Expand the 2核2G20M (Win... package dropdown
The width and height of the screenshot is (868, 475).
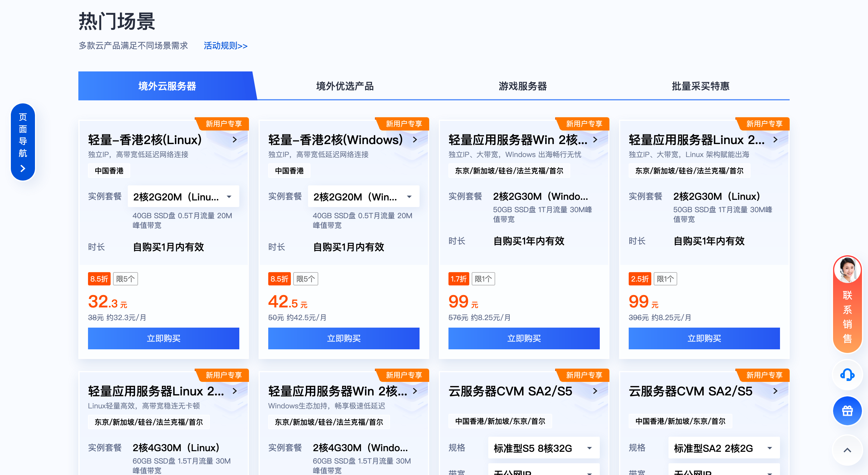click(x=363, y=197)
